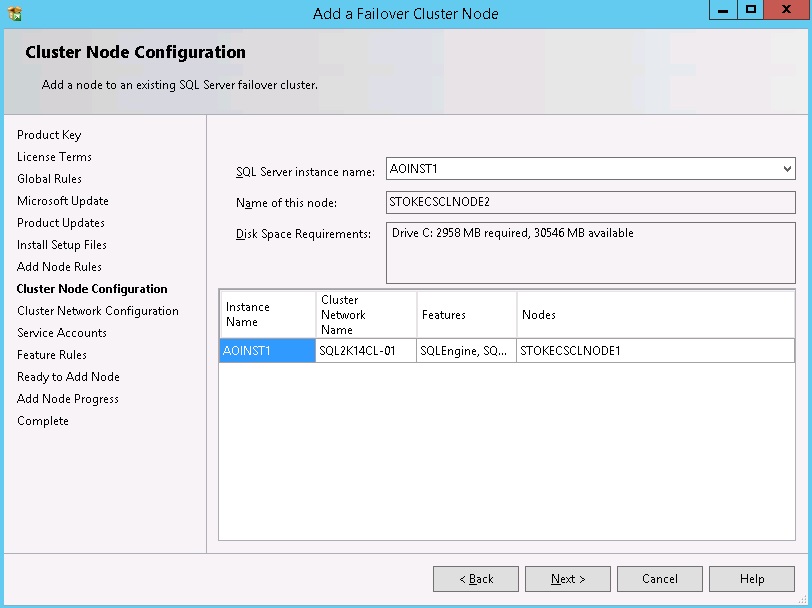Image resolution: width=812 pixels, height=608 pixels.
Task: Select Cluster Network Configuration step
Action: (x=97, y=311)
